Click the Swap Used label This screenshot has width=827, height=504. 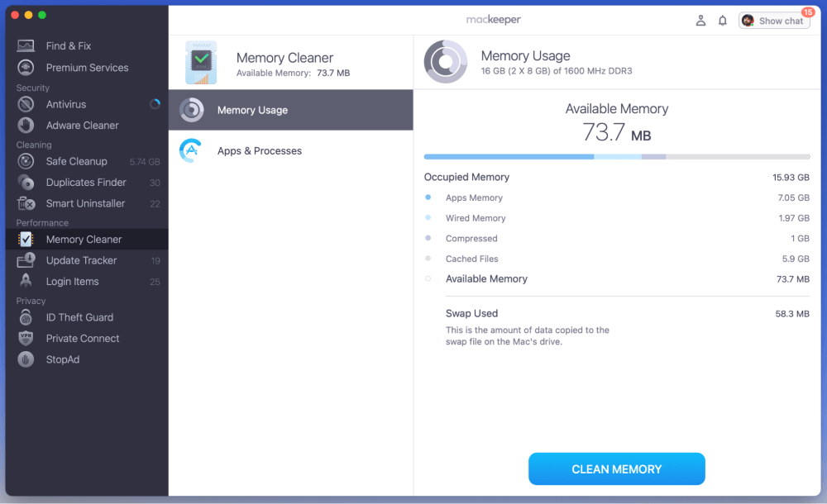[471, 313]
